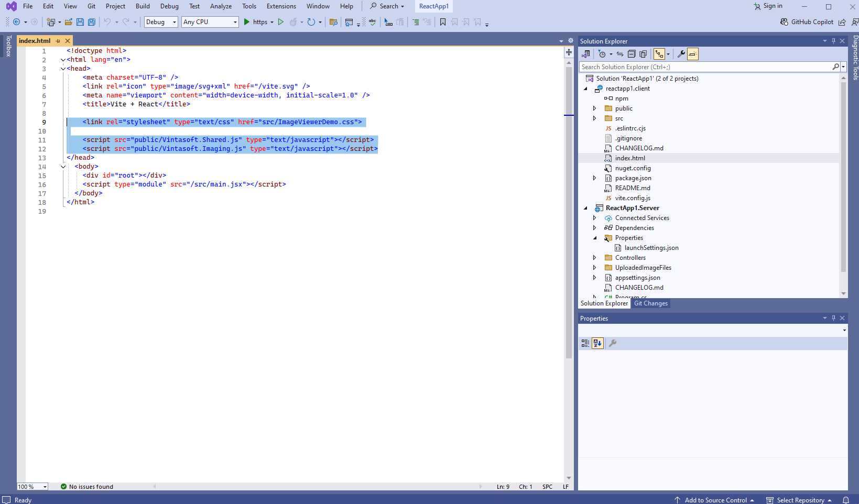Viewport: 859px width, 504px height.
Task: Click the Search Solution Explorer input field
Action: 705,67
